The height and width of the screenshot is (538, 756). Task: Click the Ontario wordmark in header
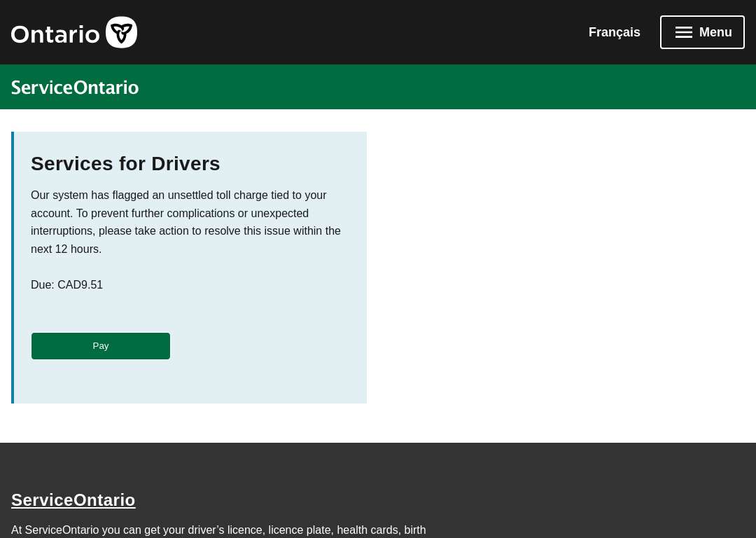[55, 34]
